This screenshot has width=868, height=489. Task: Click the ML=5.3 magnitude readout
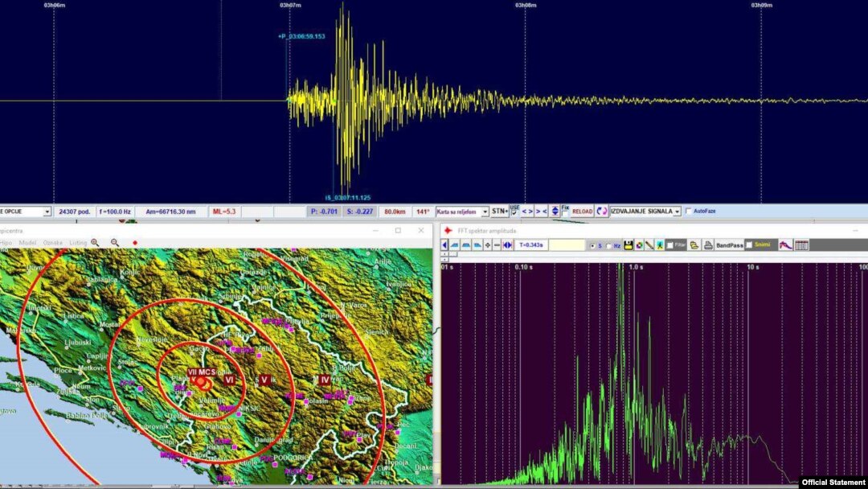[x=224, y=212]
